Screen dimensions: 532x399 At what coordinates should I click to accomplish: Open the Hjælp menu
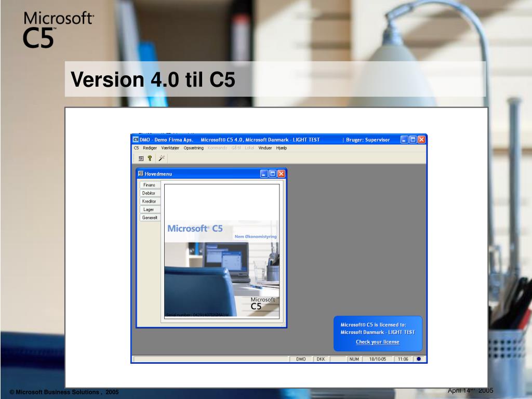coord(281,148)
